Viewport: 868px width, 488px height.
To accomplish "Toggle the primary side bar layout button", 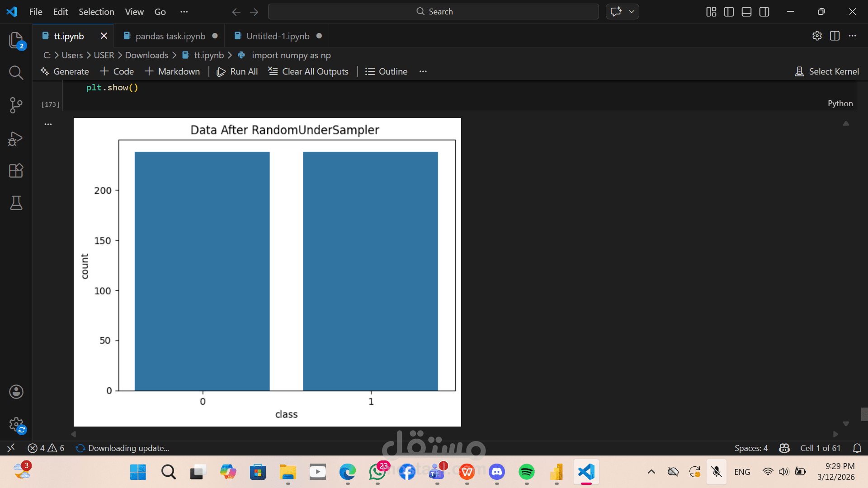I will (x=729, y=12).
